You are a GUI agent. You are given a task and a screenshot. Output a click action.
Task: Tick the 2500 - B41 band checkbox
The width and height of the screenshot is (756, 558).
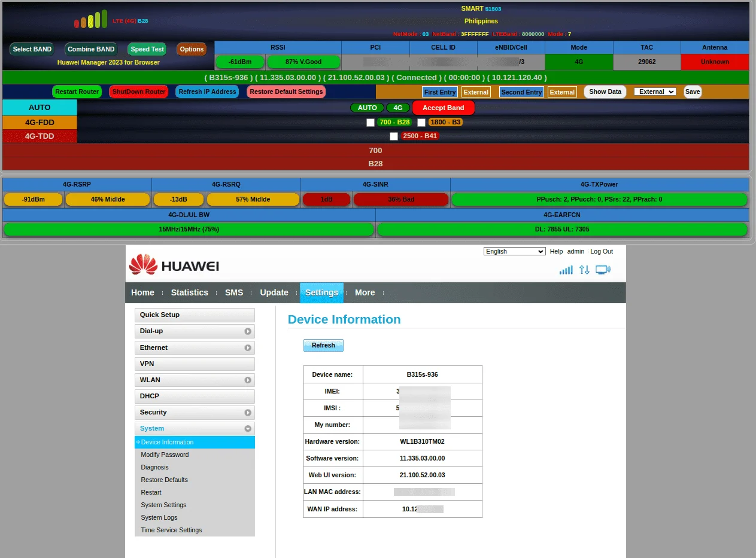tap(394, 136)
